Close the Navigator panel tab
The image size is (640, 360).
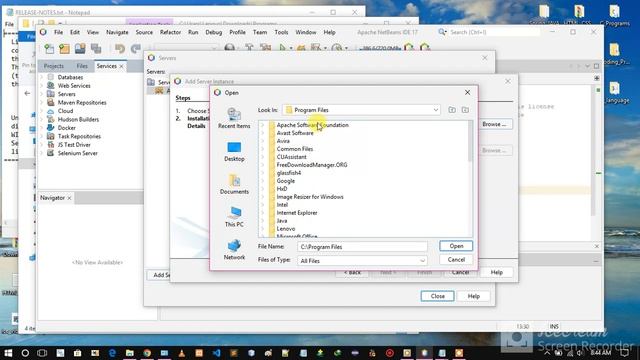[x=69, y=198]
